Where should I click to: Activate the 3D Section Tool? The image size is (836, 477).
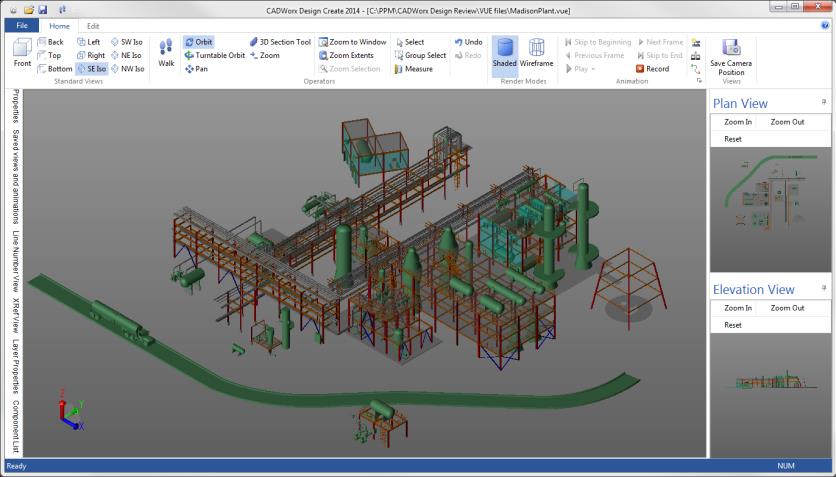(x=280, y=42)
